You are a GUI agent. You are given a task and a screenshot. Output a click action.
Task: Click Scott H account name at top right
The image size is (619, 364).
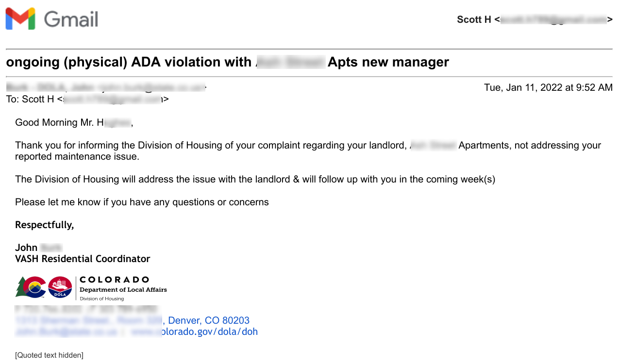click(x=474, y=20)
